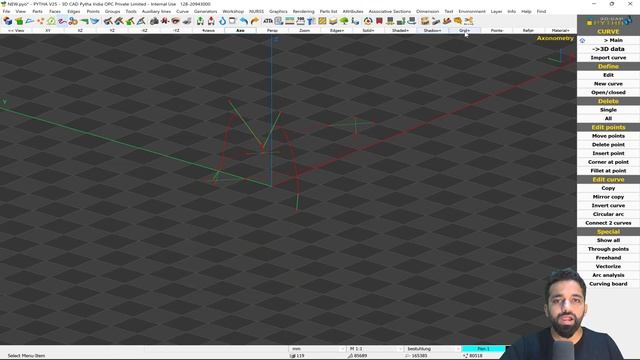Viewport: 640px width, 360px height.
Task: Click the home icon beside Main
Action: (x=582, y=40)
